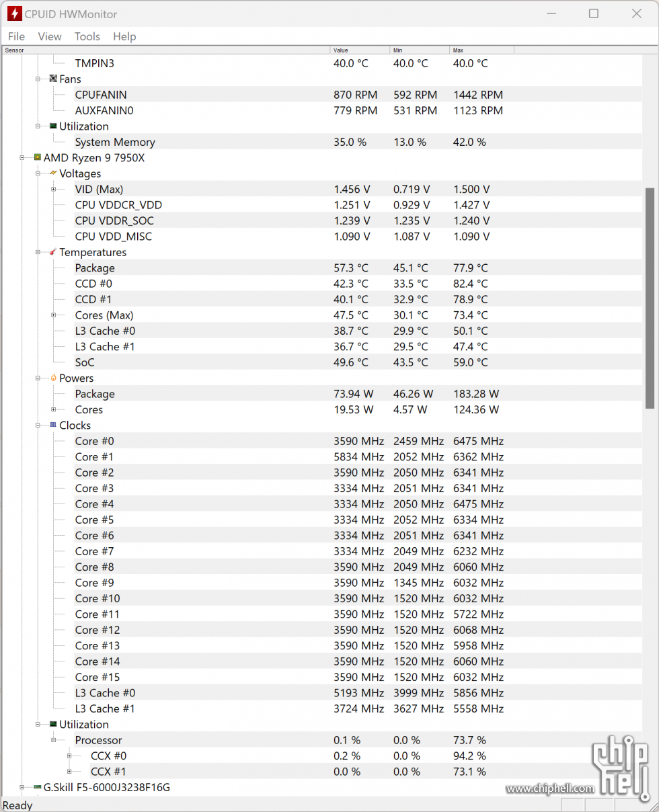Expand the CCX #0 entry

pos(69,756)
